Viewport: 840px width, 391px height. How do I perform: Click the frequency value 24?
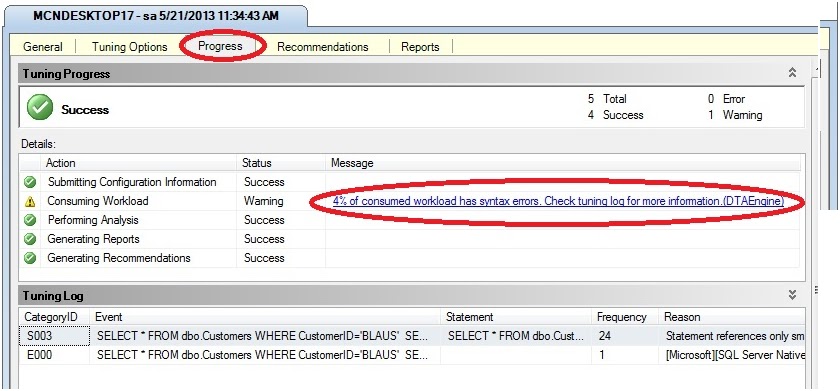605,336
